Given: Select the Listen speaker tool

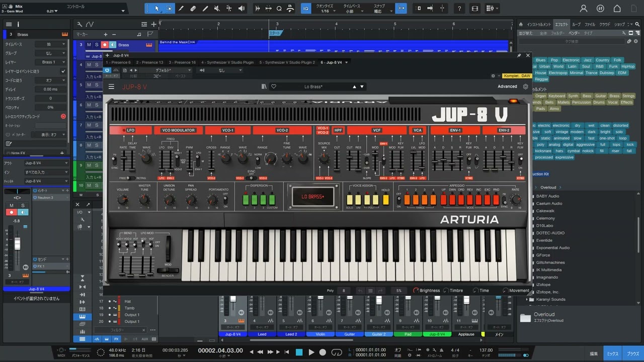Looking at the screenshot, I should [242, 9].
